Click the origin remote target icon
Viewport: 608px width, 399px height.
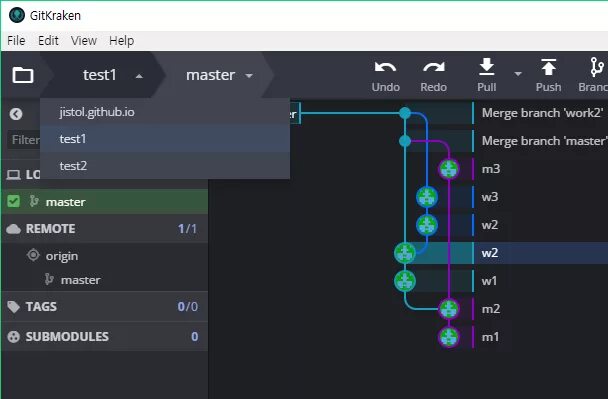click(x=33, y=255)
